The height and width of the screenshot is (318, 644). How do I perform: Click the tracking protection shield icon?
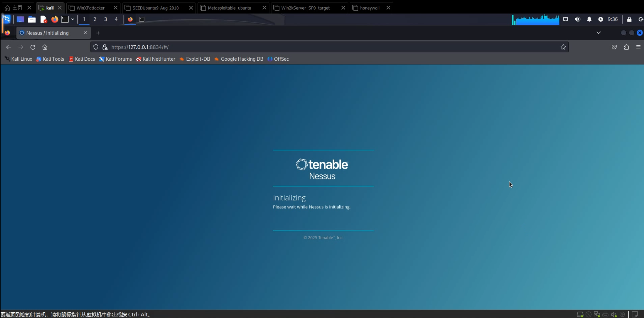[96, 47]
